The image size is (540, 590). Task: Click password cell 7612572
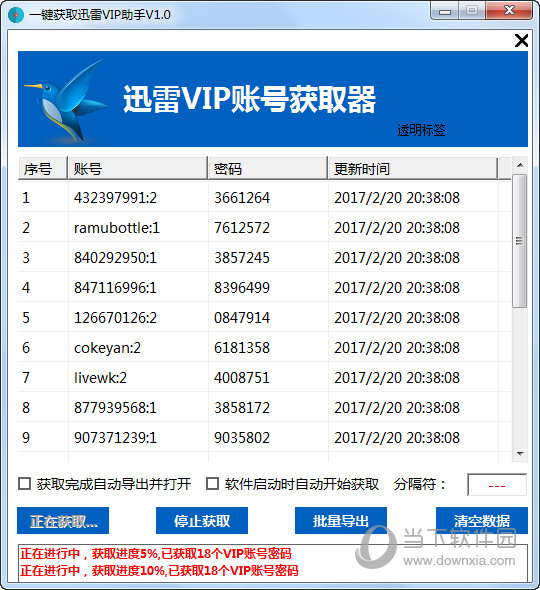click(242, 227)
